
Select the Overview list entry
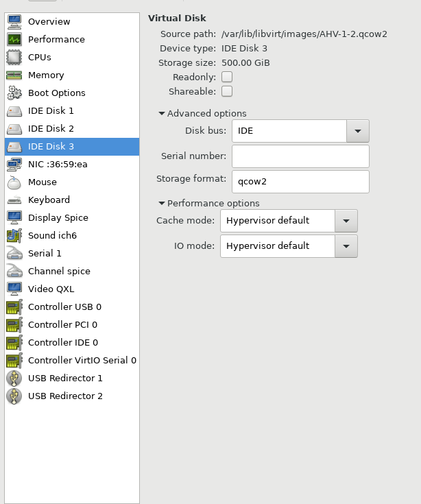72,21
